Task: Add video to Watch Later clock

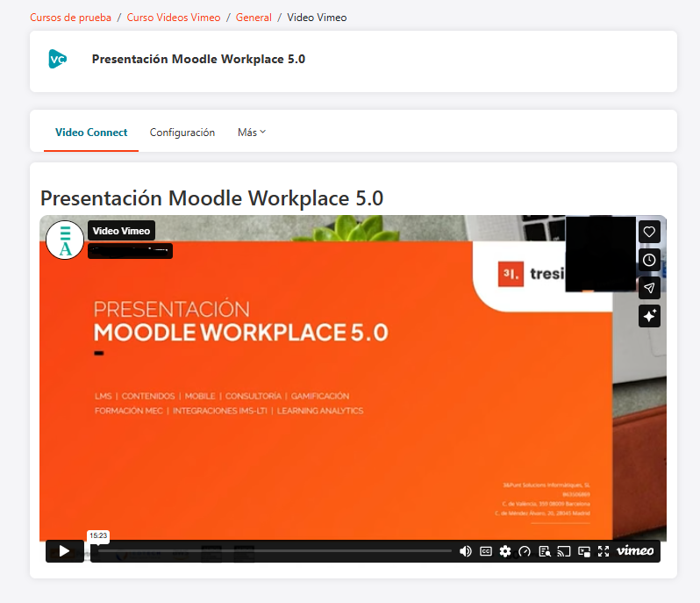Action: 649,260
